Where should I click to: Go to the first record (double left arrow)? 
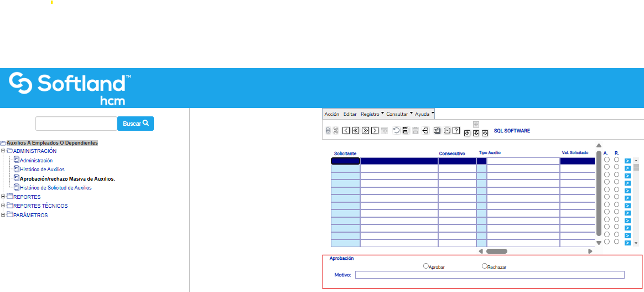pos(356,131)
